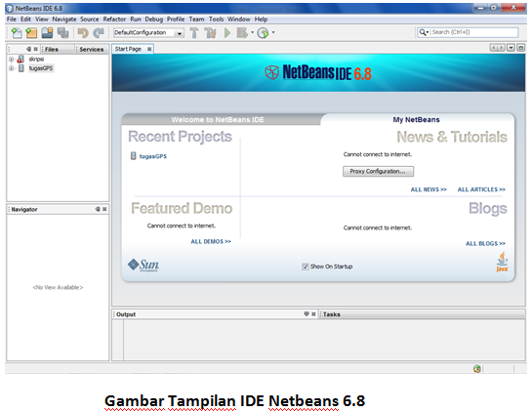Open the Edit menu
This screenshot has height=412, width=532.
(25, 20)
